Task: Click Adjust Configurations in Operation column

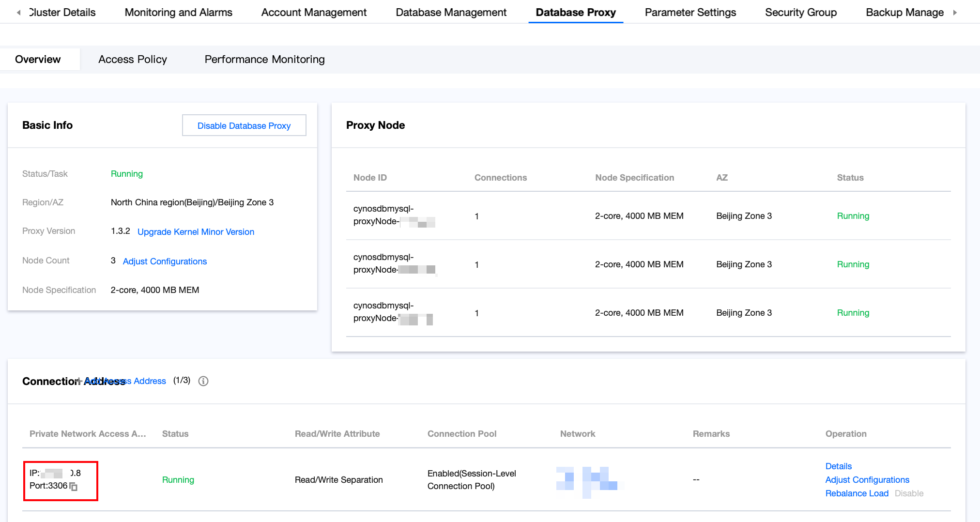Action: [867, 480]
